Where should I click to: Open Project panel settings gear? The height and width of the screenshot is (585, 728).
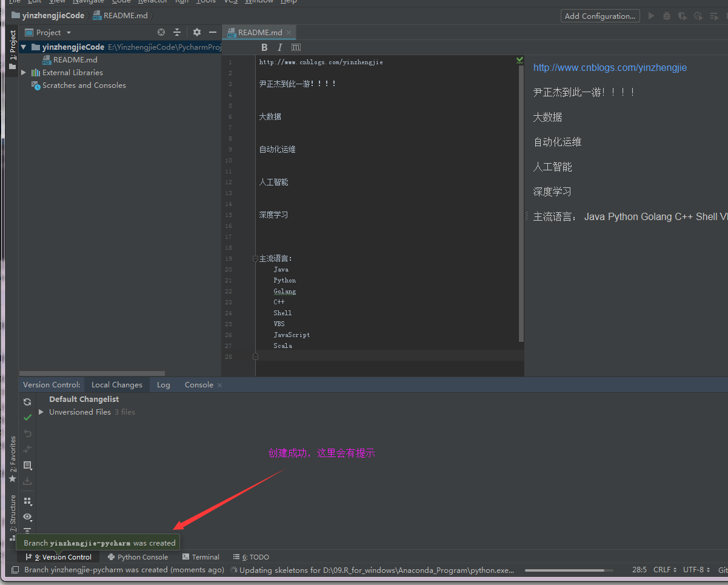(196, 33)
